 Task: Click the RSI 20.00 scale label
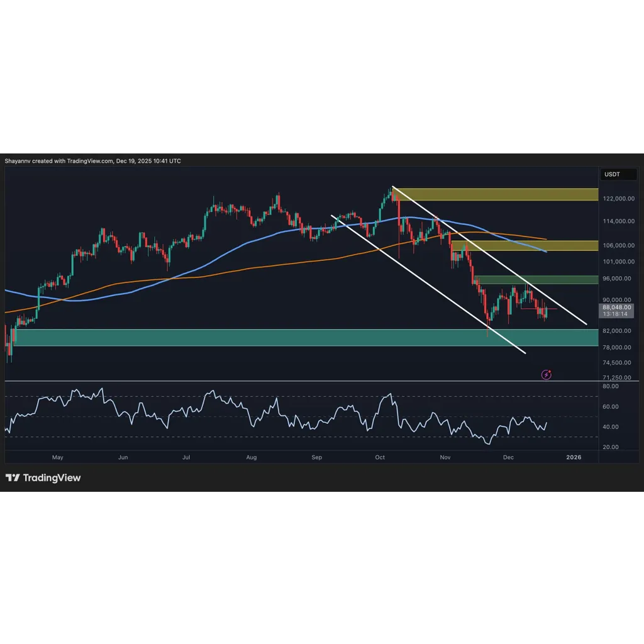(x=610, y=447)
